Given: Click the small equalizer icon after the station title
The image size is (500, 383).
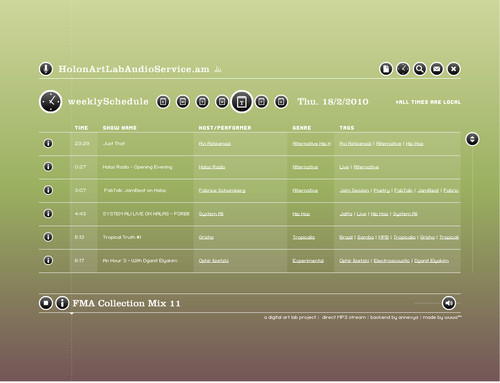Looking at the screenshot, I should click(x=218, y=69).
